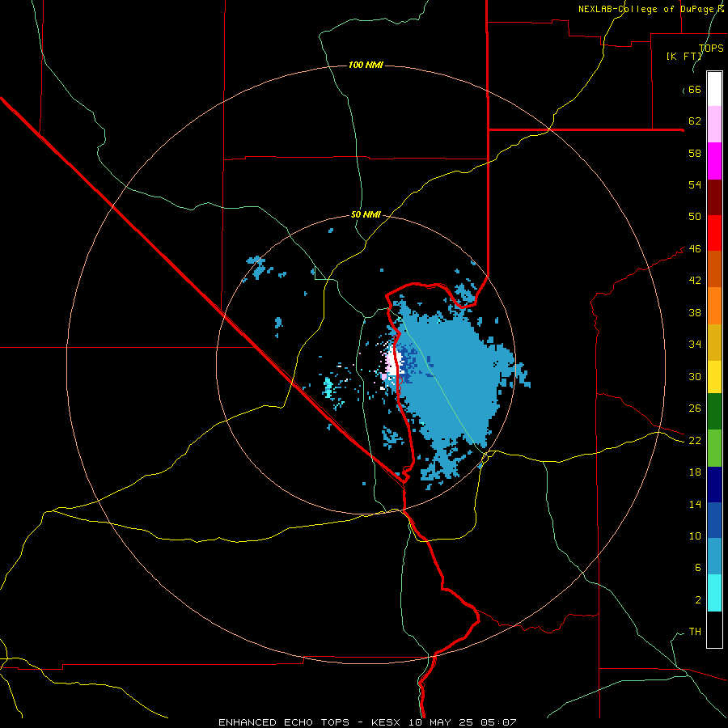Click the bright orange legend swatch

[x=714, y=306]
